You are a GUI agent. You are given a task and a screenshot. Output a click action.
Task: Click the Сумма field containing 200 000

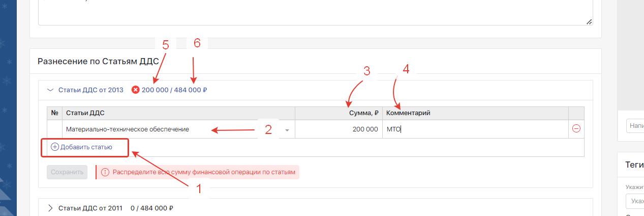click(339, 129)
